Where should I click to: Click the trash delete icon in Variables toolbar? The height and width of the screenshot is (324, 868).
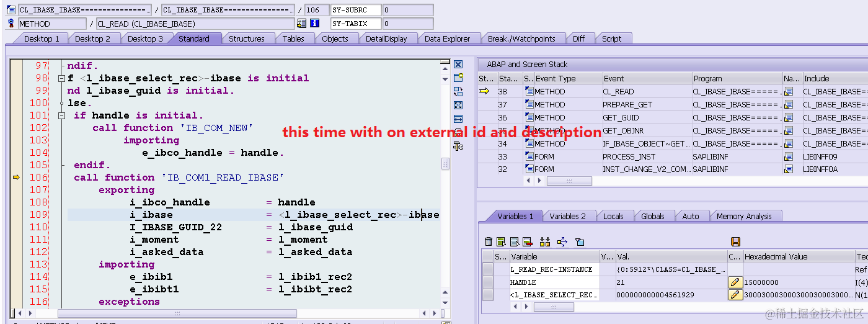[489, 241]
